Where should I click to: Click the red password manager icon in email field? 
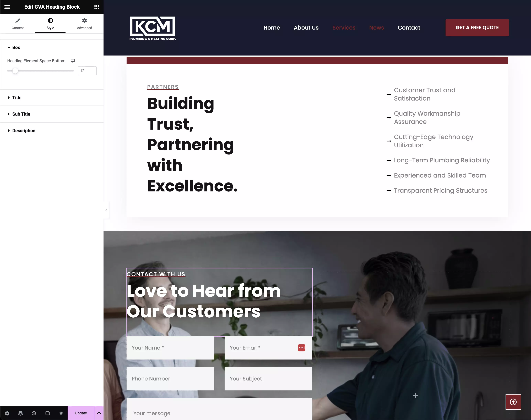(x=301, y=348)
